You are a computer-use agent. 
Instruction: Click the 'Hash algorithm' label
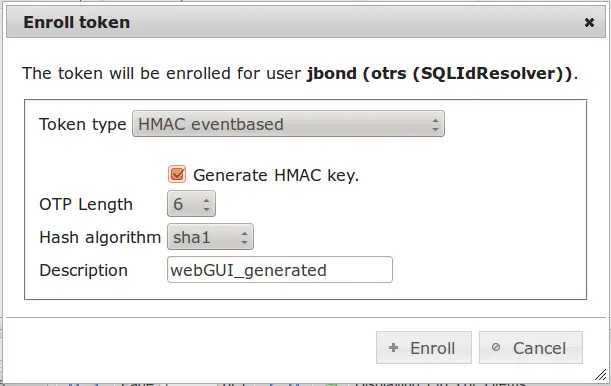pos(100,237)
